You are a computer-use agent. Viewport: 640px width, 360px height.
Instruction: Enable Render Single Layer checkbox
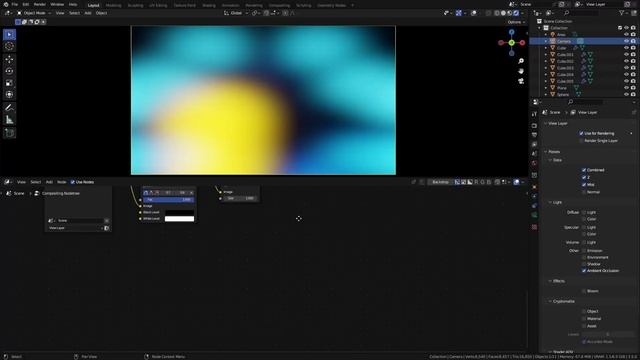pos(581,141)
